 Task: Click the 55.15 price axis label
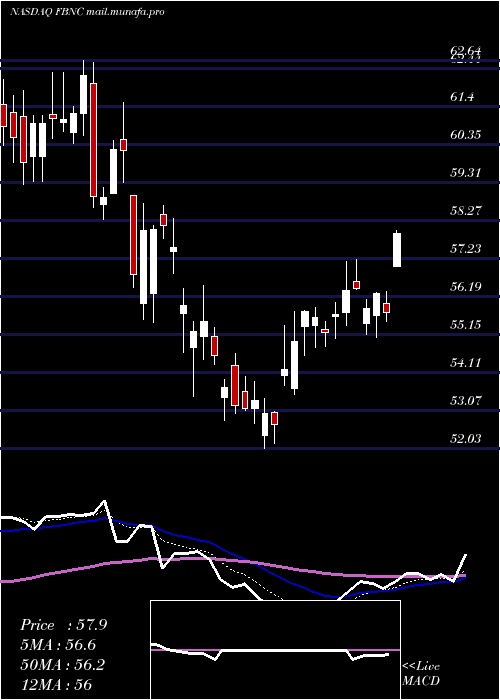pos(466,324)
